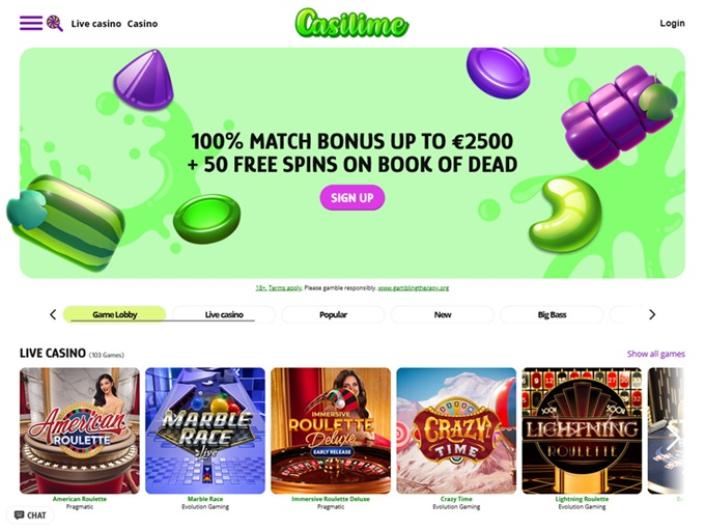Advance live casino carousel with right arrow
705x530 pixels.
click(x=674, y=437)
